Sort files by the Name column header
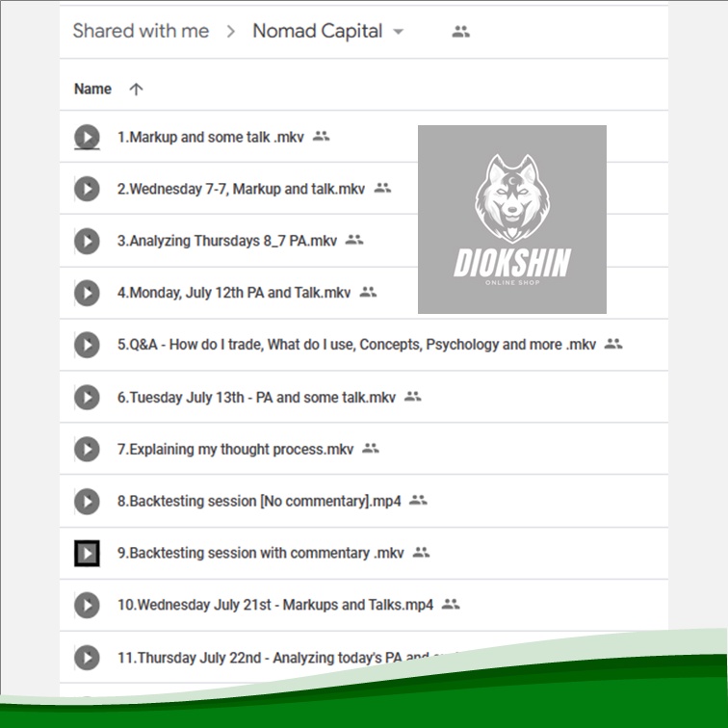This screenshot has height=728, width=728. [x=92, y=89]
